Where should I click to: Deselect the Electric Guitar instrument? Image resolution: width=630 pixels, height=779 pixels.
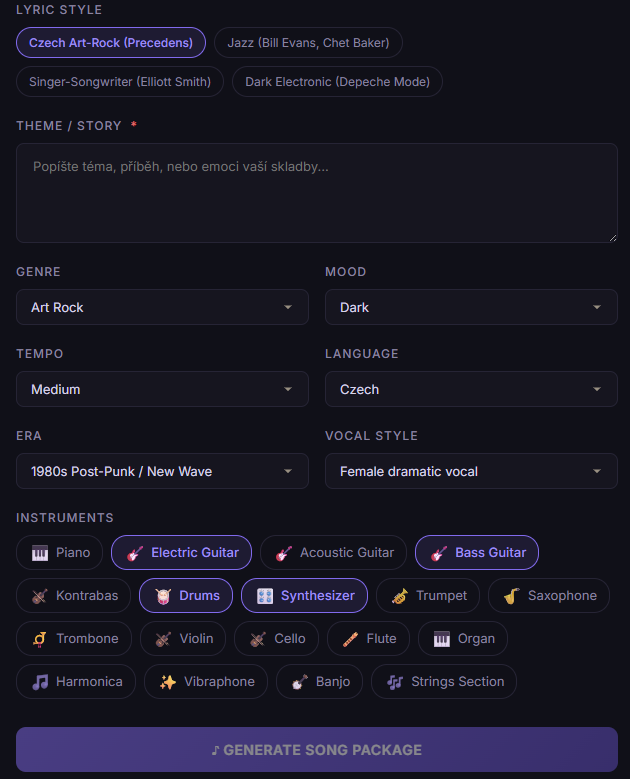[181, 552]
